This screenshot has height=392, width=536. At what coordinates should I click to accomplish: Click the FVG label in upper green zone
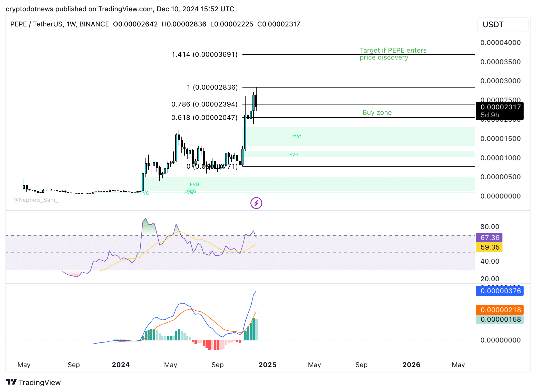(297, 137)
